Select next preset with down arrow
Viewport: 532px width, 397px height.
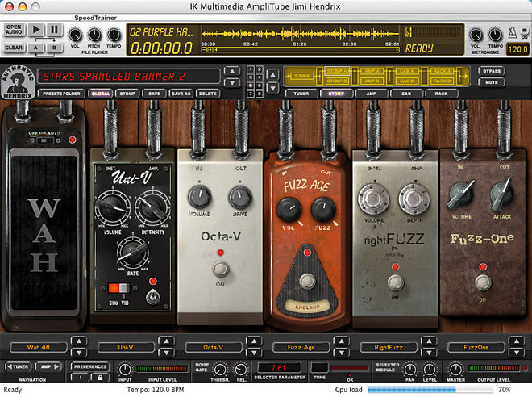click(231, 82)
